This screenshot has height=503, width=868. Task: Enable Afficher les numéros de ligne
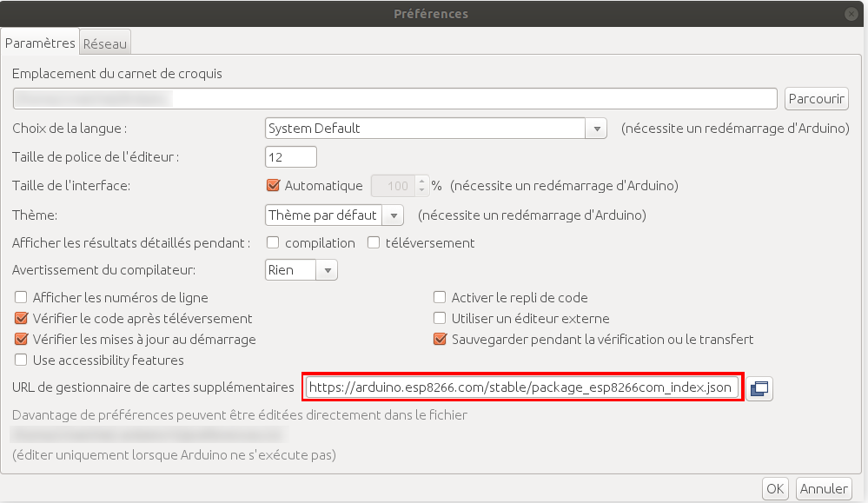click(x=21, y=298)
